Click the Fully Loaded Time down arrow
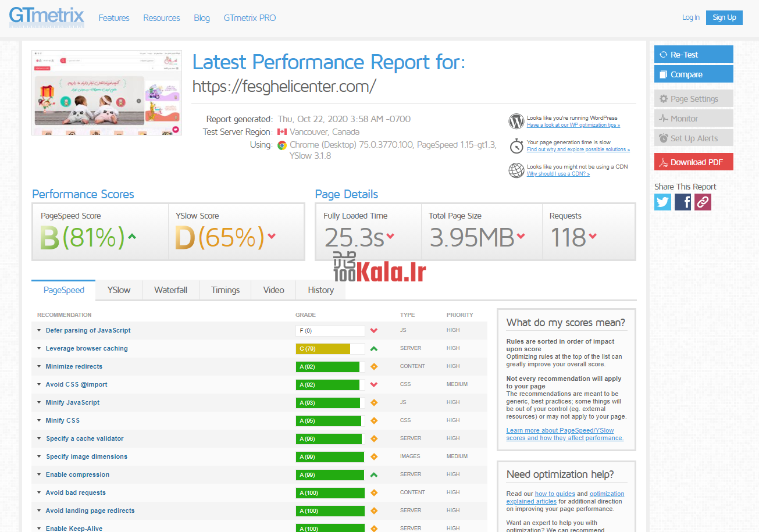759x532 pixels. pyautogui.click(x=390, y=236)
